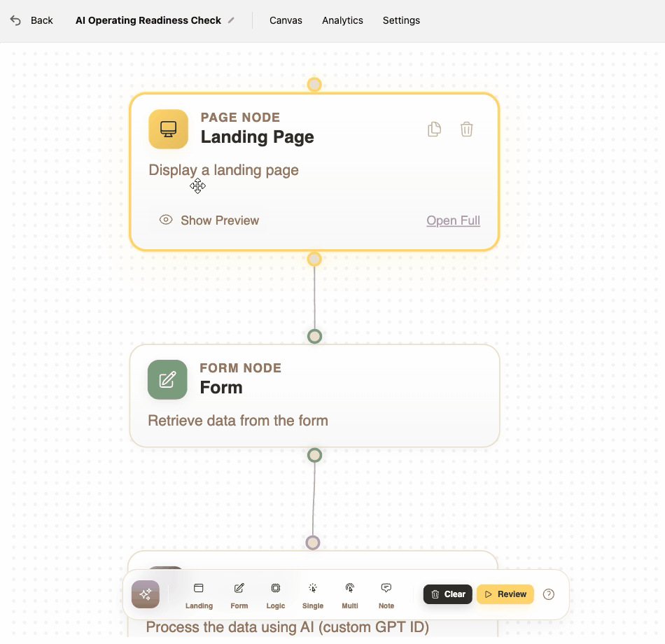Duplicate the Landing Page node
665x644 pixels.
(434, 129)
